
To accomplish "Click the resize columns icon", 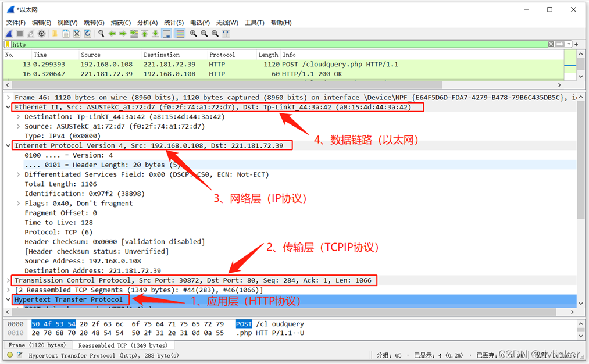I will click(226, 34).
